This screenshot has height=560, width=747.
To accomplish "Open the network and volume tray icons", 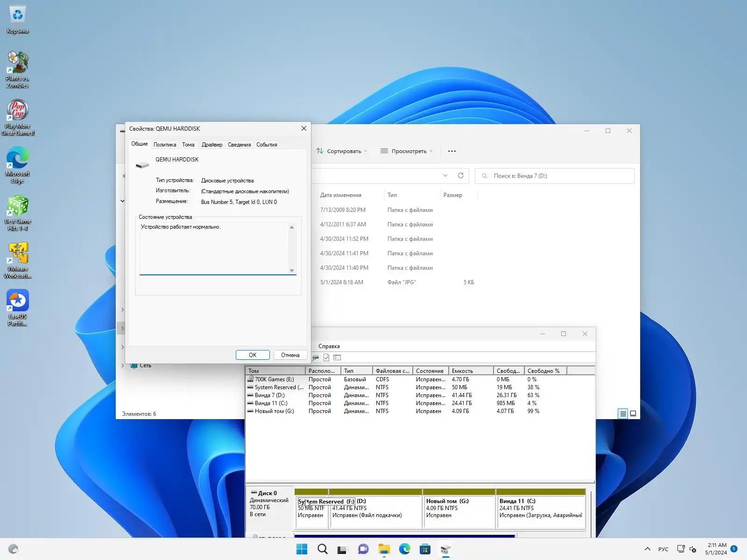I will (687, 549).
